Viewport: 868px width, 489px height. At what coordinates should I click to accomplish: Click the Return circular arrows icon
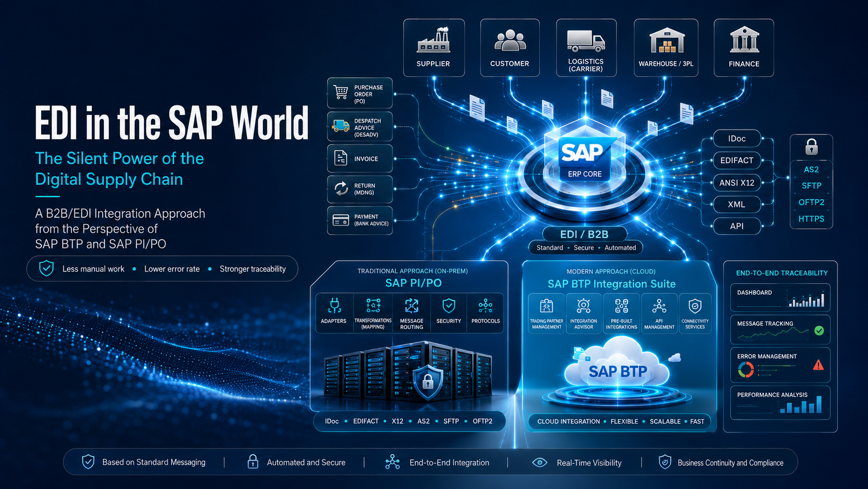[x=341, y=189]
